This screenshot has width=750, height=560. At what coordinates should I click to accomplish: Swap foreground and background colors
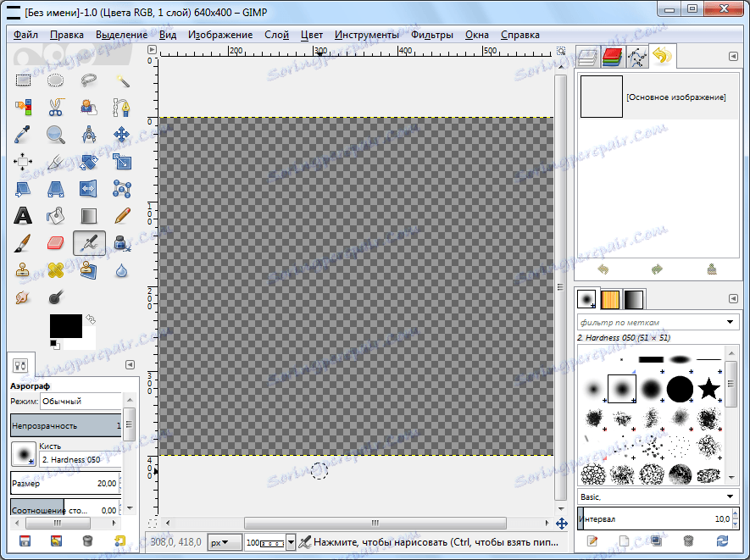click(91, 319)
